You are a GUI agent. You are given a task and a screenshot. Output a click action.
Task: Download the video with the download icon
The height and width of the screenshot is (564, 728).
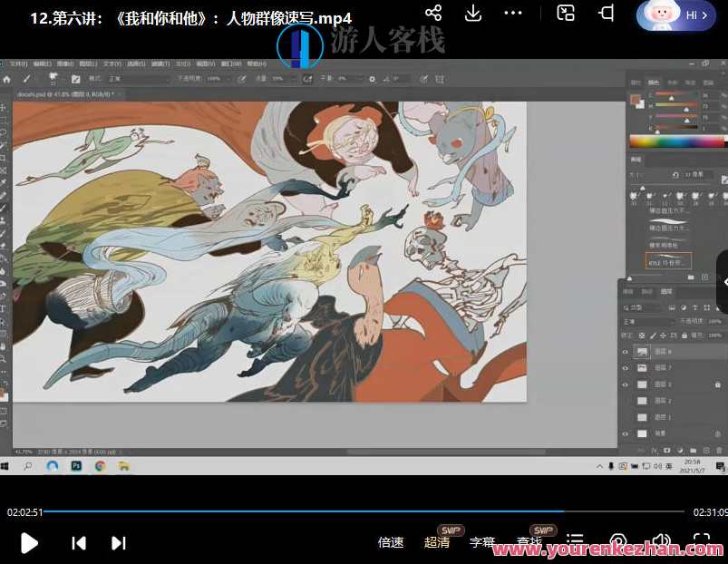(472, 13)
